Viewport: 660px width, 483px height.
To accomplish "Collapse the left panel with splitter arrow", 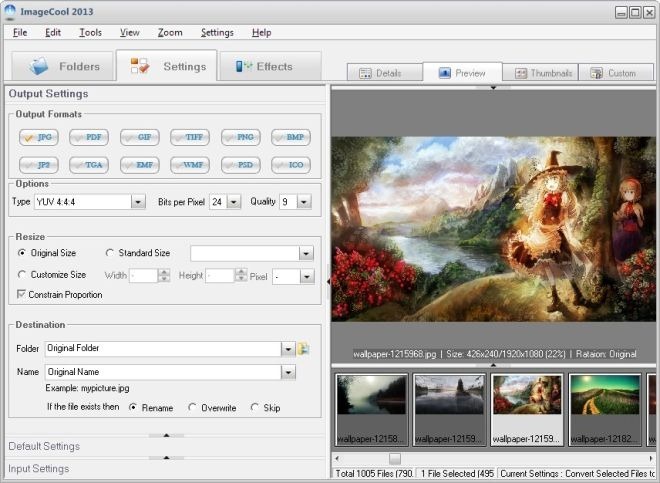I will point(329,281).
